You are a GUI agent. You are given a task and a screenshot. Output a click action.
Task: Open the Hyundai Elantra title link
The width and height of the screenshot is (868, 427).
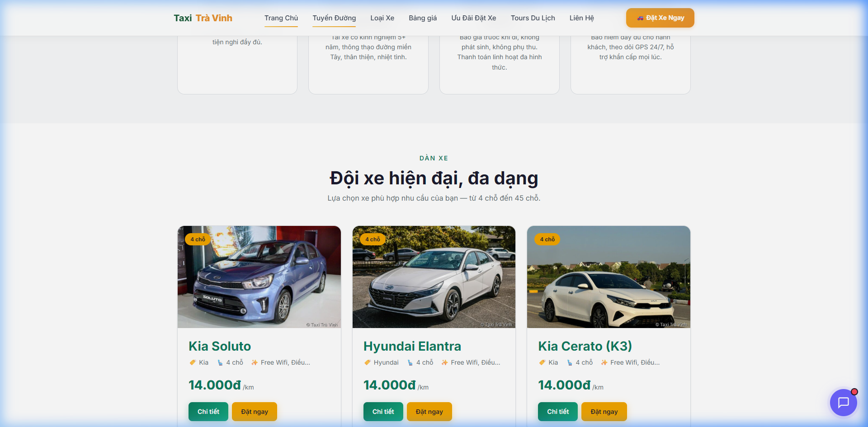(412, 346)
